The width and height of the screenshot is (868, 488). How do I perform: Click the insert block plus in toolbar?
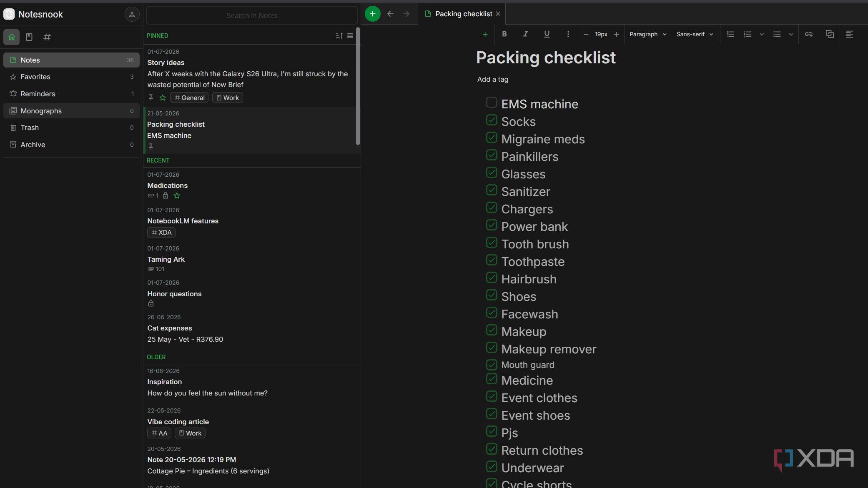[x=485, y=34]
